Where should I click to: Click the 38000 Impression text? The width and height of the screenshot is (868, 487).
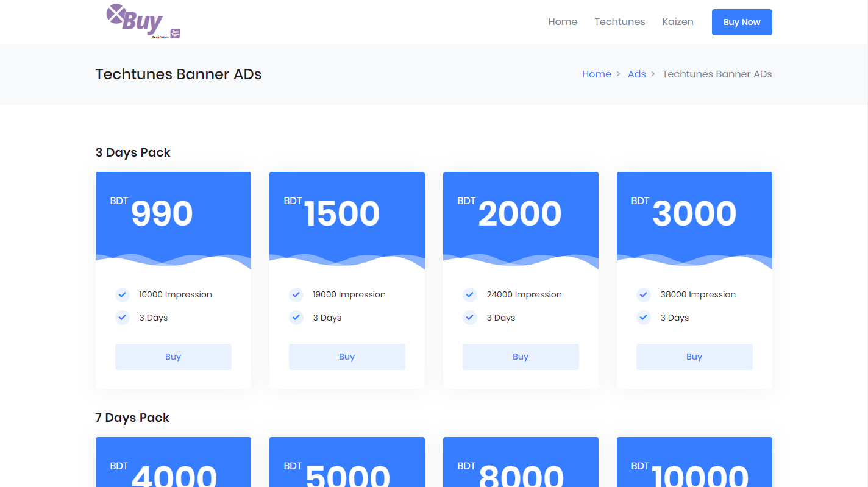[x=698, y=295]
